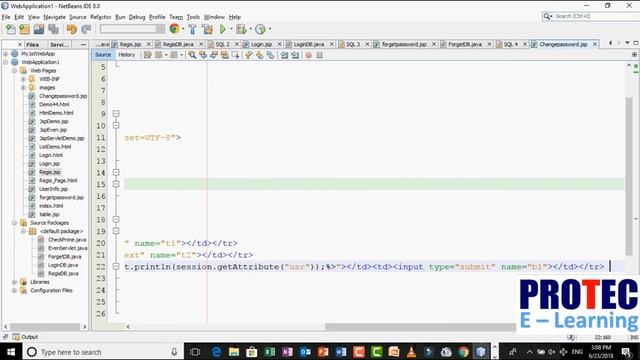640x360 pixels.
Task: Click the Clean and Build icon
Action: click(x=207, y=29)
